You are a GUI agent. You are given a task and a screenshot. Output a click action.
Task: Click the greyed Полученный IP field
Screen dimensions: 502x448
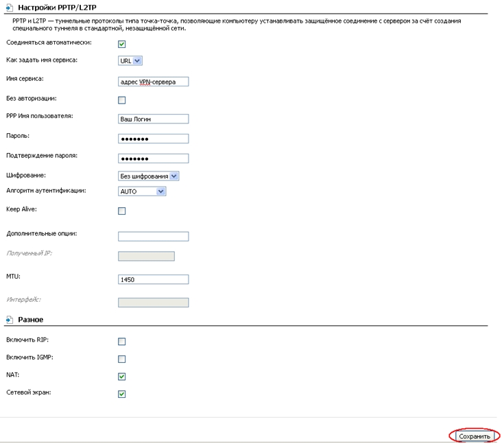pos(146,257)
